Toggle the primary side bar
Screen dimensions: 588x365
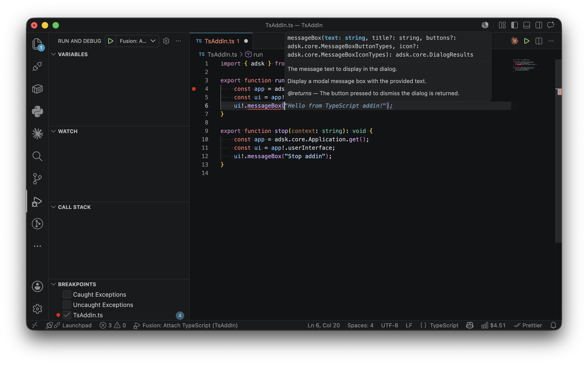click(514, 25)
